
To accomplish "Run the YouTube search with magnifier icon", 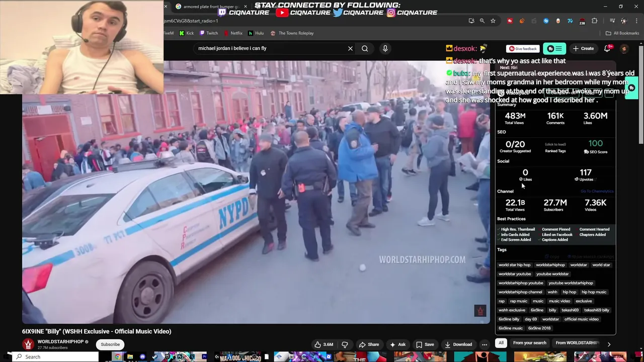I will tap(365, 48).
